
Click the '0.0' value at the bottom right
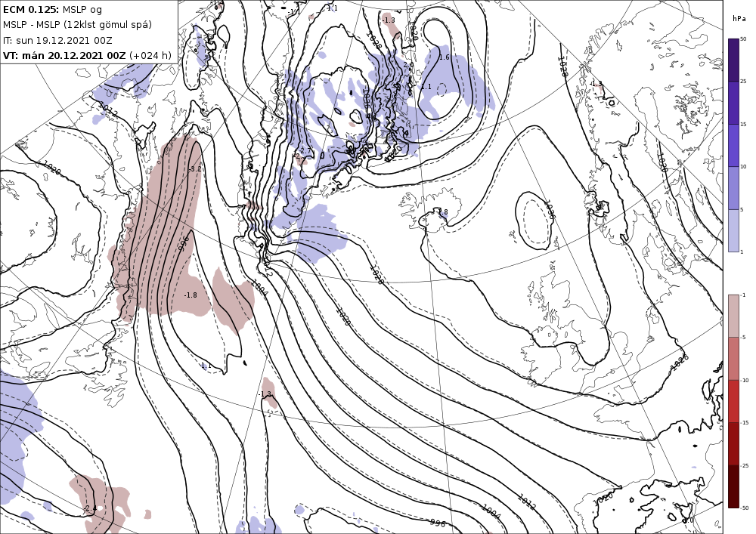pyautogui.click(x=688, y=520)
